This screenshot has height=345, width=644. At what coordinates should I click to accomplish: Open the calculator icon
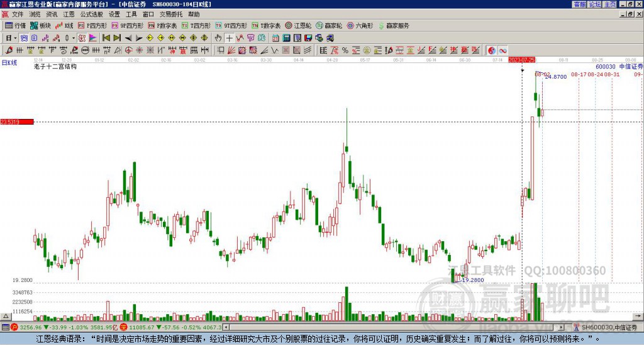click(287, 38)
